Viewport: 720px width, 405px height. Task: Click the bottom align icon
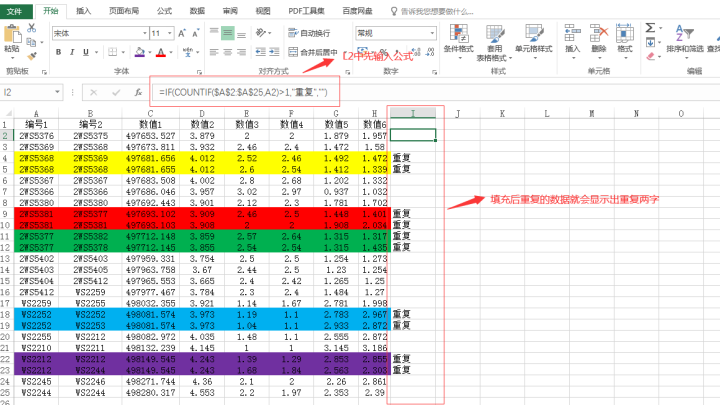coord(242,33)
